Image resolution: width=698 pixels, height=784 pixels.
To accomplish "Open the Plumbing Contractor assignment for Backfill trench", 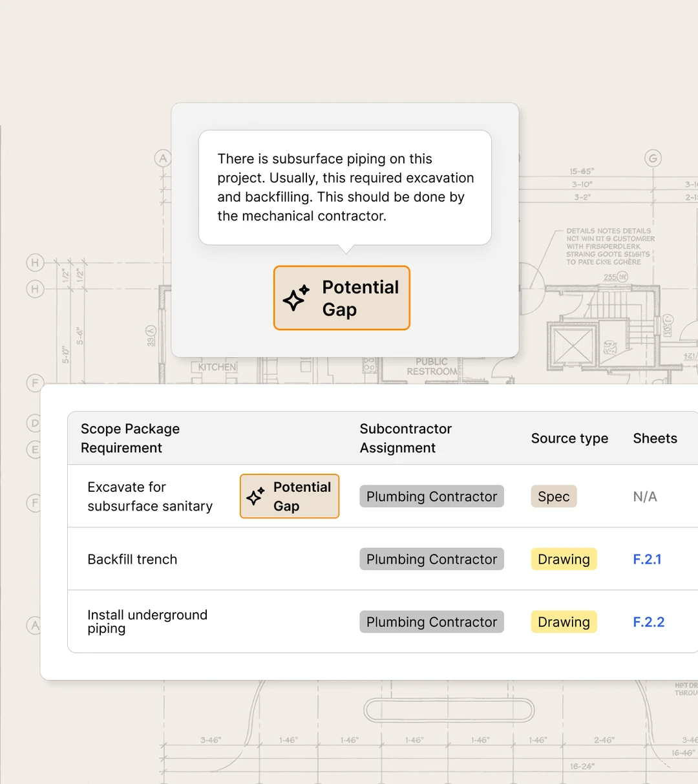I will tap(431, 559).
